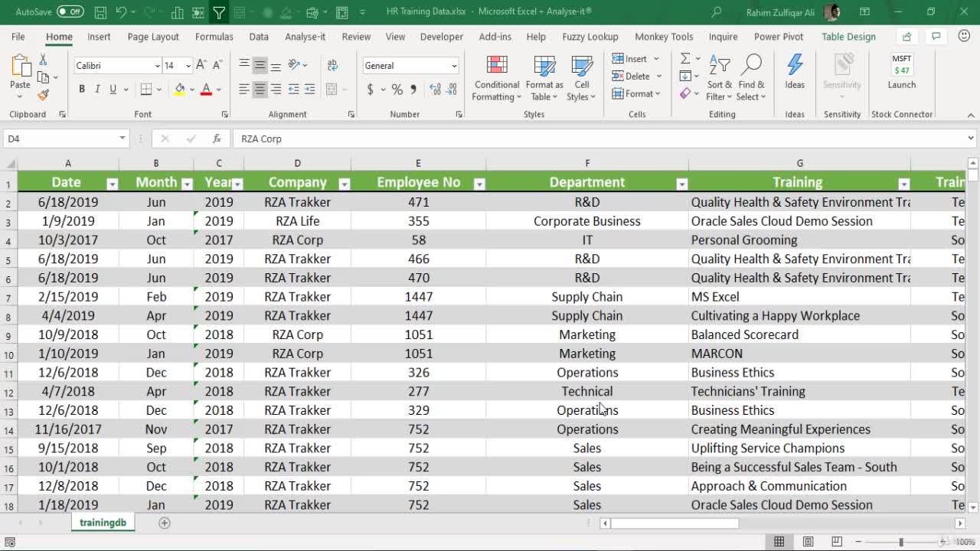Click the red Font Color swatch

click(x=206, y=90)
